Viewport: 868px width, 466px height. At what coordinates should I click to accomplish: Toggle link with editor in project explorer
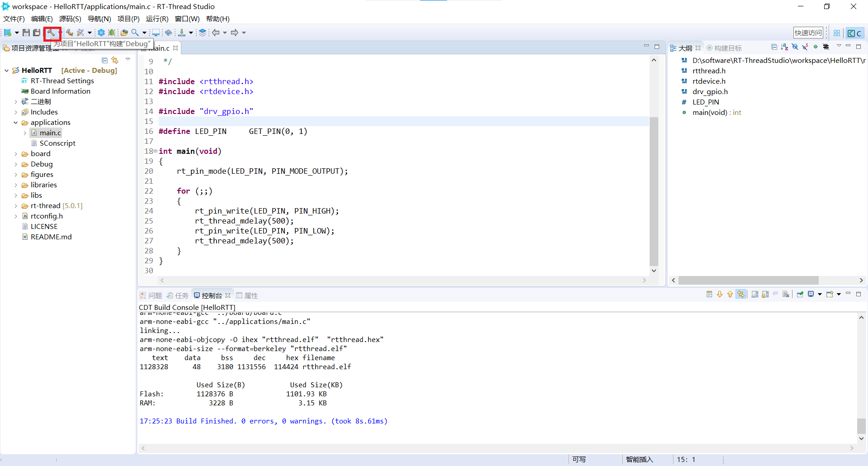[115, 60]
